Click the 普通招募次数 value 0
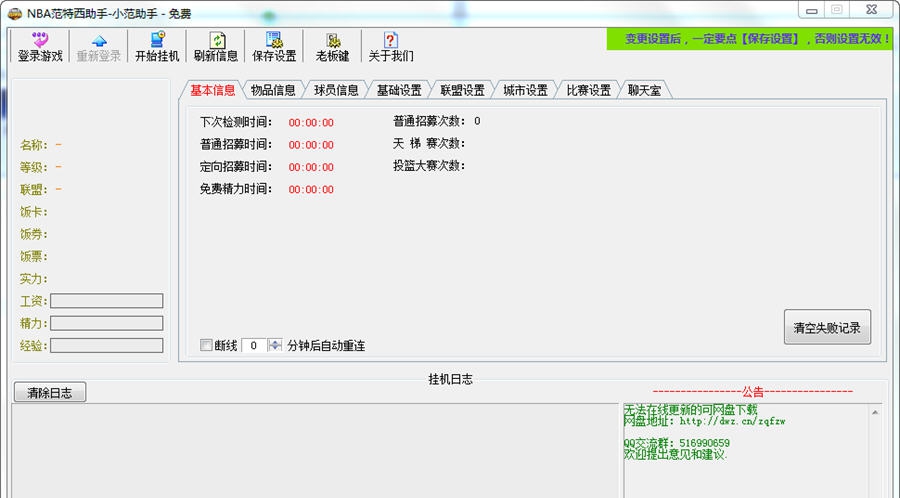Viewport: 900px width, 498px height. [477, 122]
